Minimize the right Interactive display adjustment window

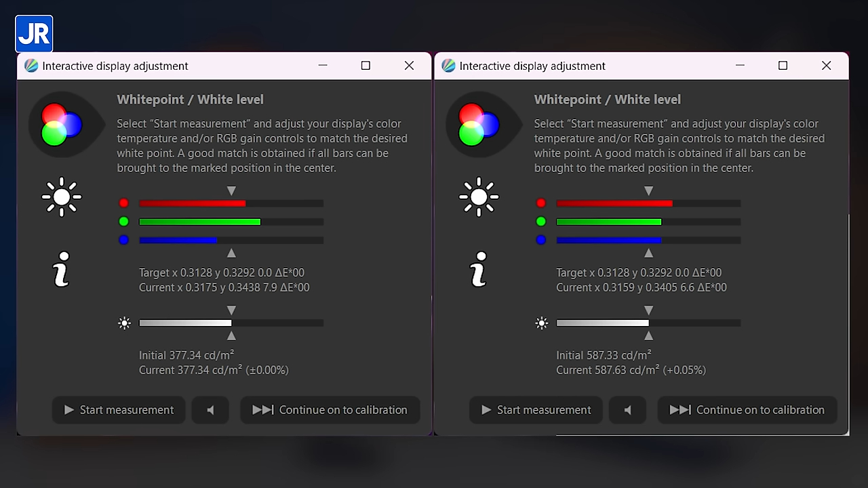coord(740,66)
